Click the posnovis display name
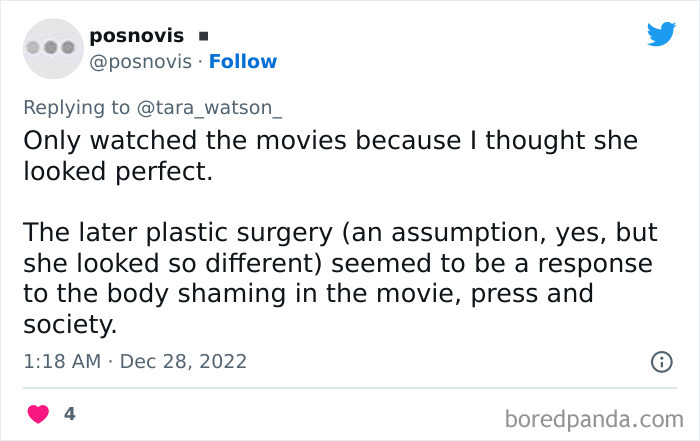Viewport: 700px width, 441px height. (x=136, y=36)
